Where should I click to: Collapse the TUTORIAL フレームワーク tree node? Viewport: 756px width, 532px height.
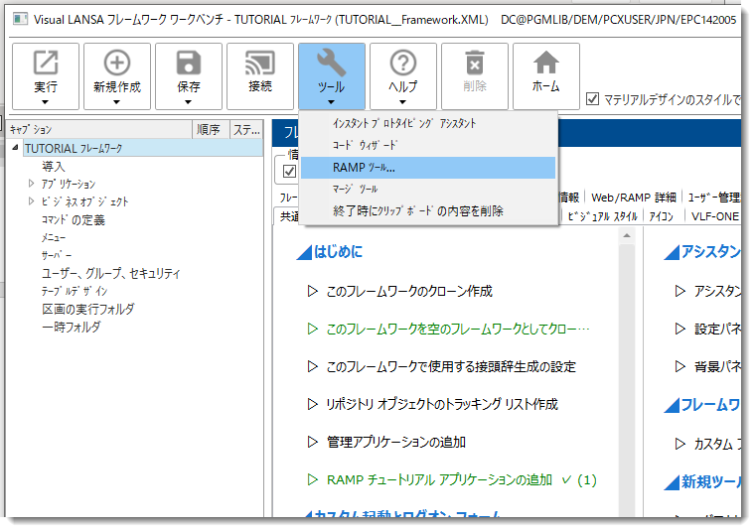pyautogui.click(x=16, y=148)
